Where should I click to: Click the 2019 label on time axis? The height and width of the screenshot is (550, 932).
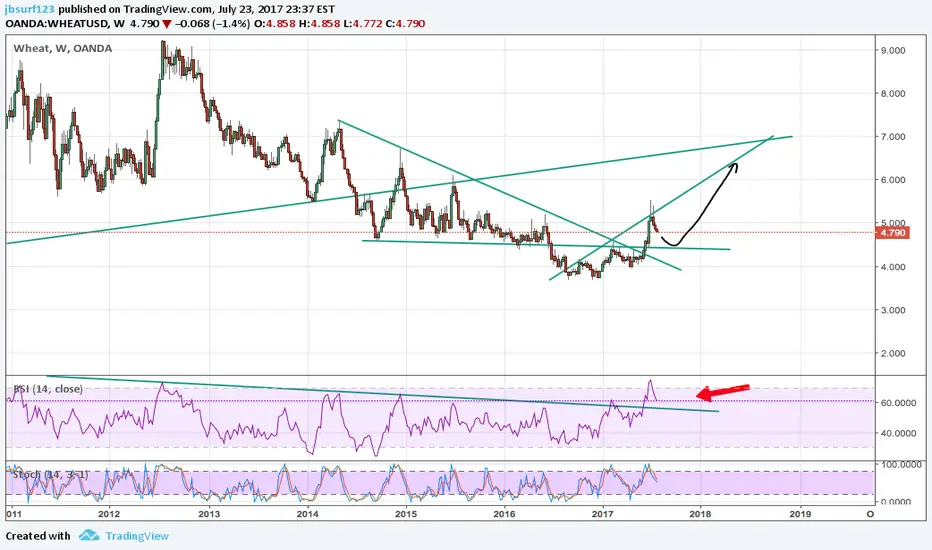[x=801, y=514]
